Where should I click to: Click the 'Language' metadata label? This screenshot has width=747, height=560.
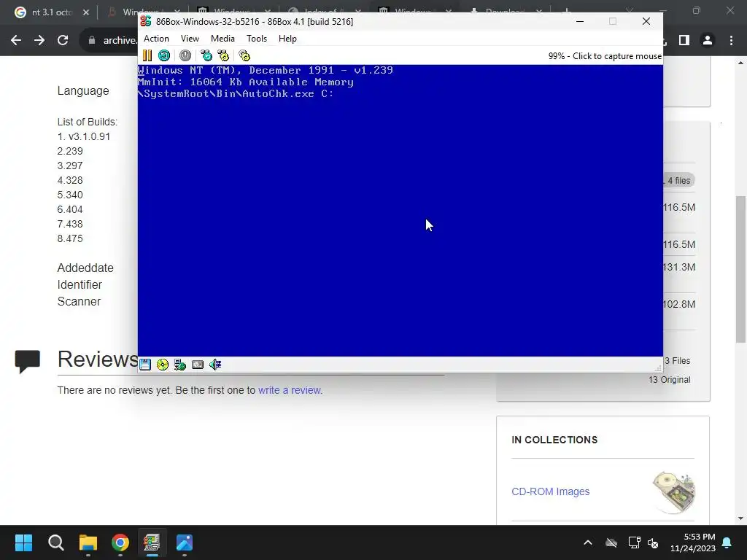point(83,91)
